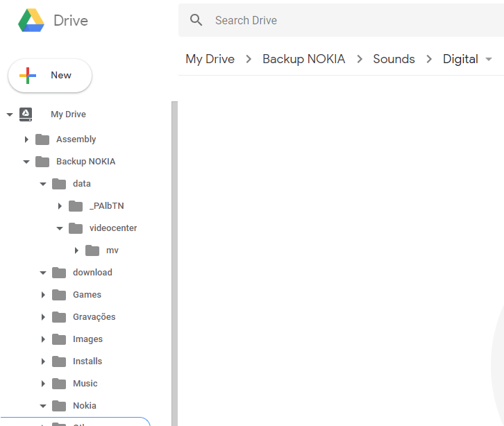Click the Backup NOKIA folder icon in tree
The image size is (504, 426).
click(42, 162)
